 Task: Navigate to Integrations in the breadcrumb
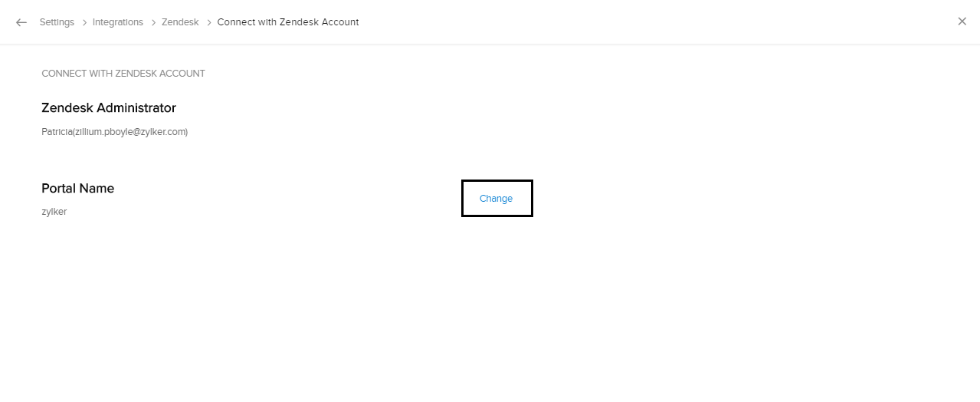(x=118, y=22)
